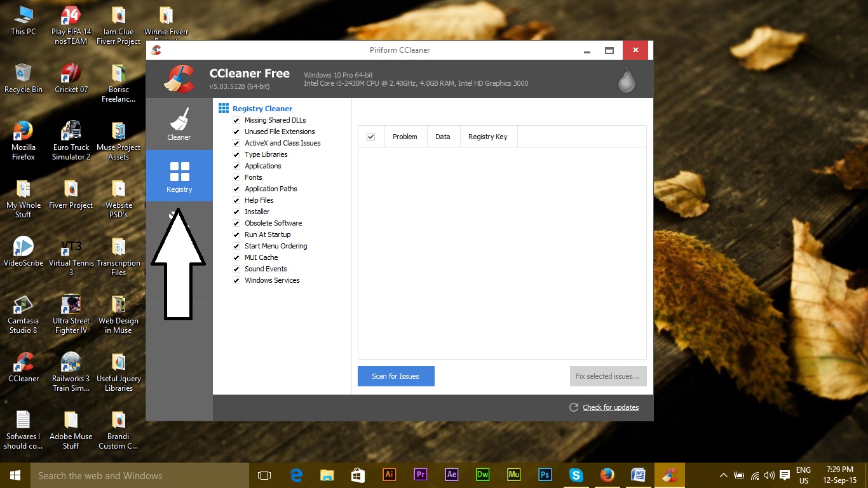This screenshot has height=488, width=868.
Task: Click the Piriform pear logo icon
Action: (627, 79)
